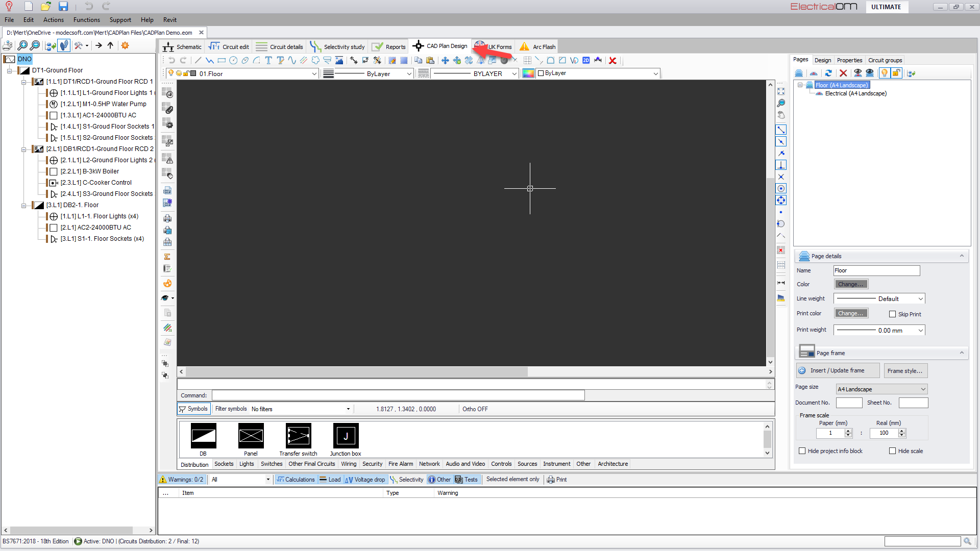Image resolution: width=980 pixels, height=551 pixels.
Task: Toggle the lightbulb layer visibility in Pages
Action: click(884, 73)
